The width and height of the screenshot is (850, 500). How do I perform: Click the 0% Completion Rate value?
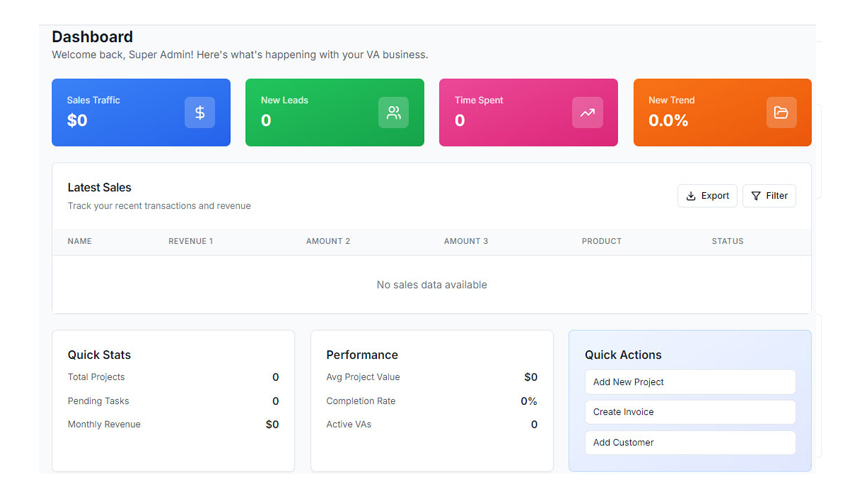pos(529,401)
